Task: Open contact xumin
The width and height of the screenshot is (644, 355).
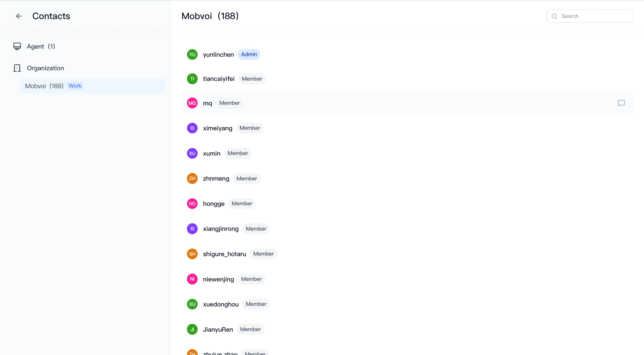Action: 212,154
